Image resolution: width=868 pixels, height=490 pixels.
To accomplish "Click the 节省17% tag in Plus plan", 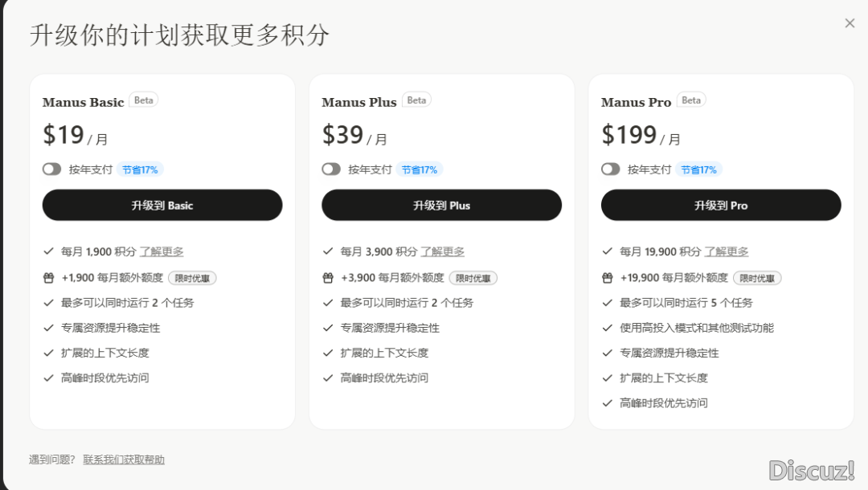I will click(x=420, y=169).
